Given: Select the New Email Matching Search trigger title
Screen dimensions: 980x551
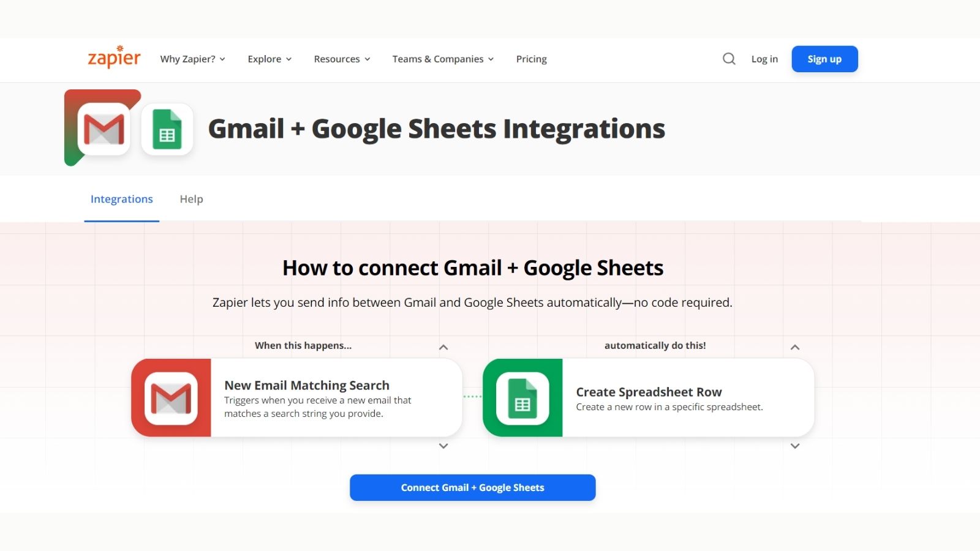Looking at the screenshot, I should pos(307,385).
